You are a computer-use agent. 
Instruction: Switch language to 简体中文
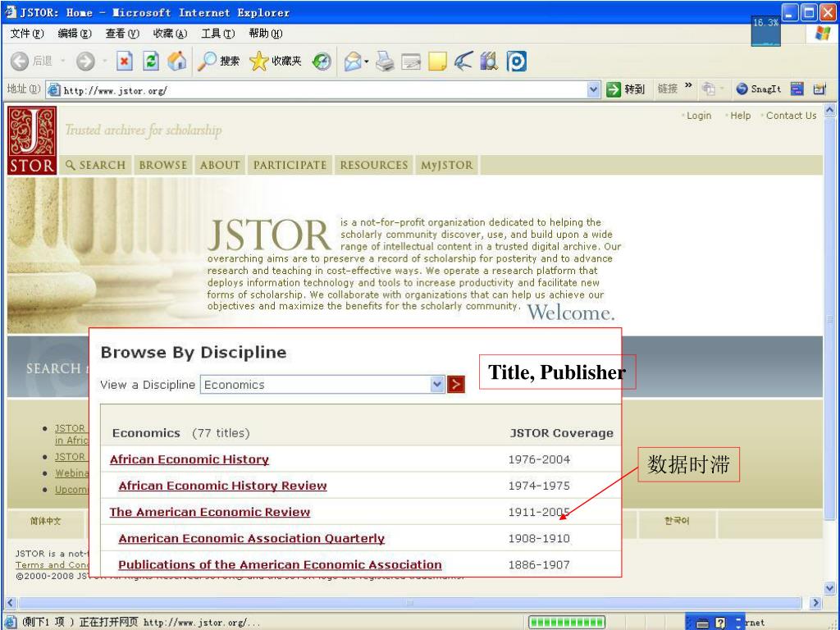46,521
